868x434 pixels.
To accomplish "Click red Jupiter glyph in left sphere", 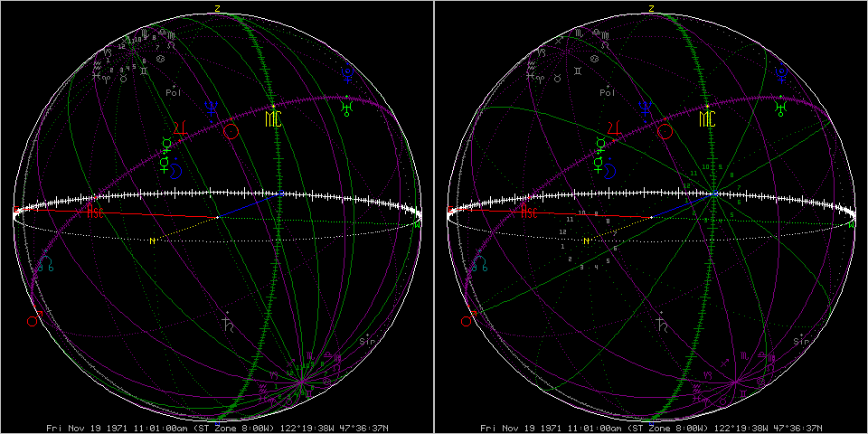I will [x=180, y=127].
